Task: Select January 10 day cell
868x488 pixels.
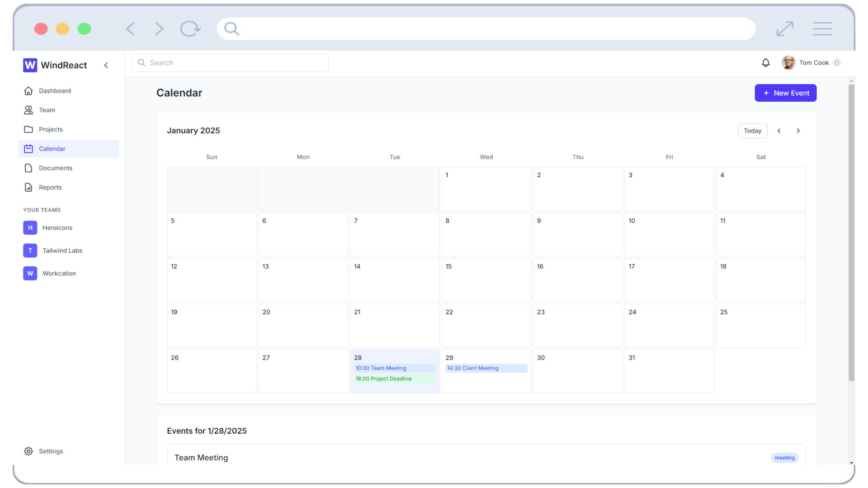Action: pos(669,234)
